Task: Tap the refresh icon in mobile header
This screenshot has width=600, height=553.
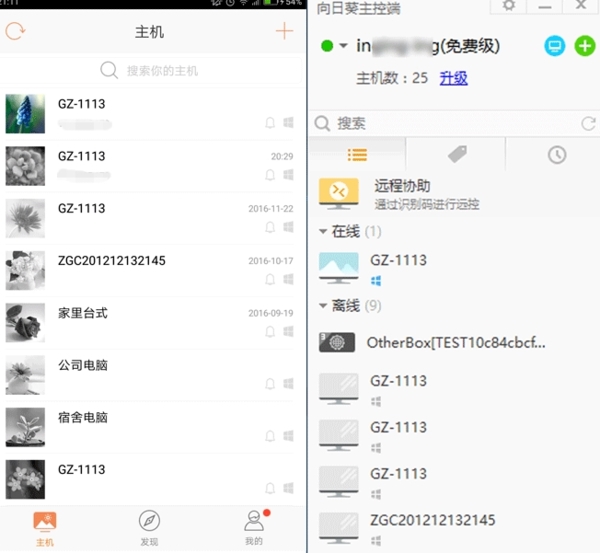Action: click(15, 31)
